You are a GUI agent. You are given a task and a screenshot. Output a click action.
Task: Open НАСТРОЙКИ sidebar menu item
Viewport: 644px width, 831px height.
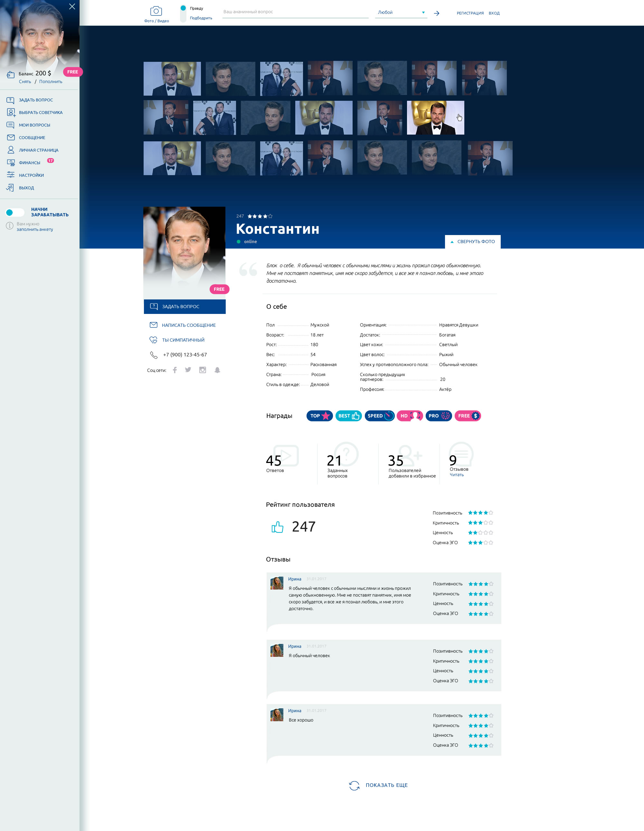coord(31,175)
